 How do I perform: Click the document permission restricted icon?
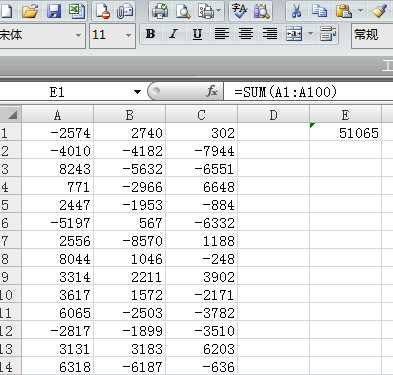point(103,11)
